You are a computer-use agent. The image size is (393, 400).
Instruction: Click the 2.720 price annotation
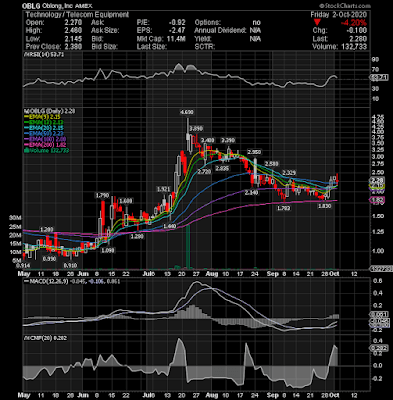pyautogui.click(x=205, y=171)
